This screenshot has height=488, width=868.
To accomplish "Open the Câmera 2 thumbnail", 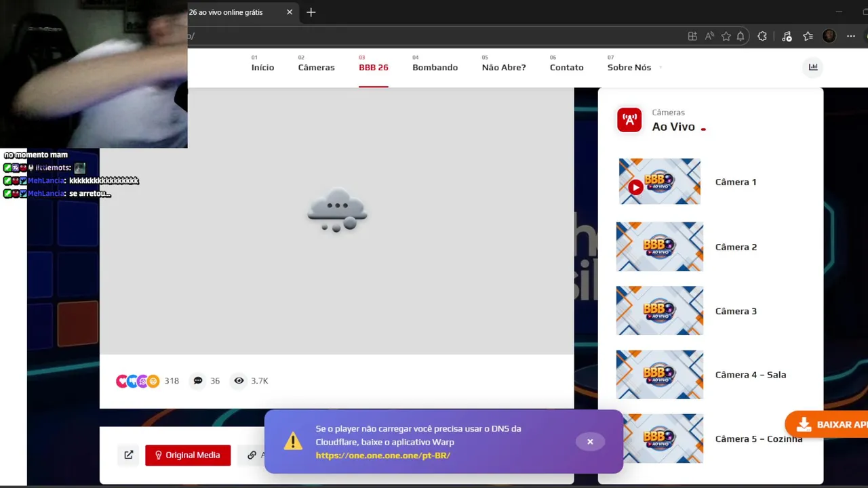I will point(660,247).
